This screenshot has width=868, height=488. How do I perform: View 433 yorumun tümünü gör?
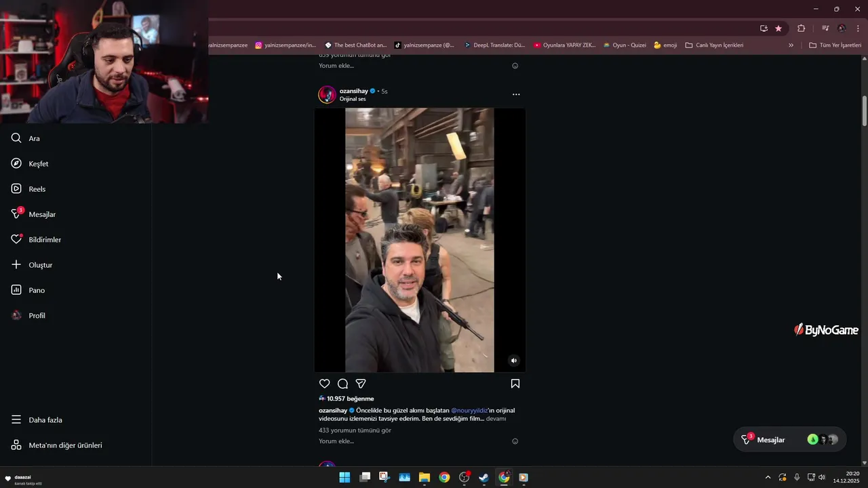355,430
